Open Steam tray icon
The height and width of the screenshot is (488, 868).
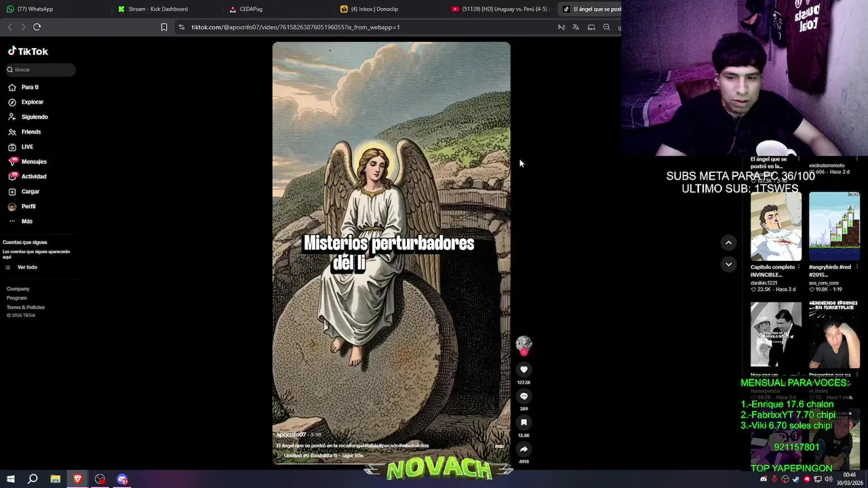(x=795, y=479)
